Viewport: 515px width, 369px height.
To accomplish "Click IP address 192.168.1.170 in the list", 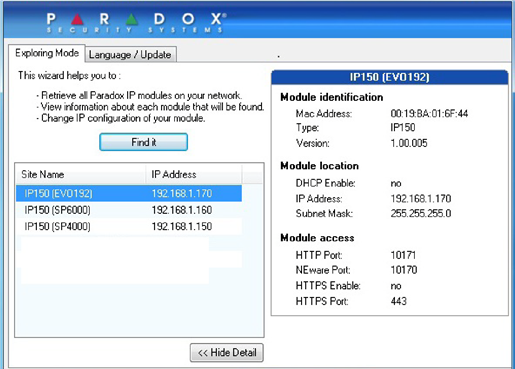I will tap(182, 193).
